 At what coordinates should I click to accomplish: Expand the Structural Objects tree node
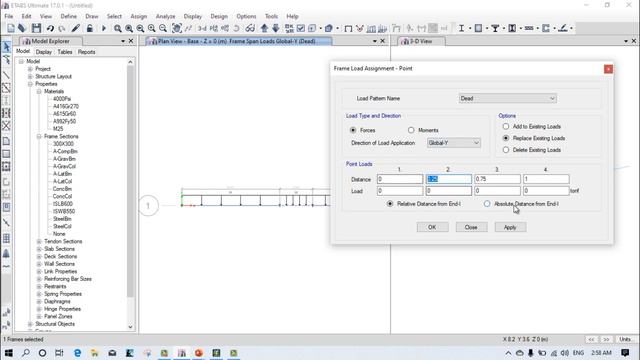(x=30, y=324)
